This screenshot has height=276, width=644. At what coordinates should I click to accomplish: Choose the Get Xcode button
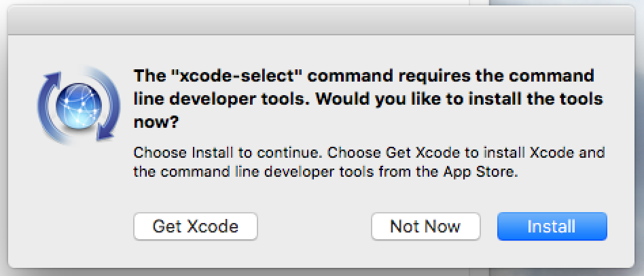point(196,226)
